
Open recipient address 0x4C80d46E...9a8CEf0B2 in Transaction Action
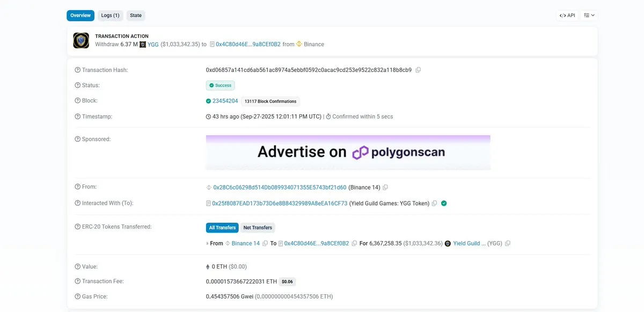(x=248, y=44)
